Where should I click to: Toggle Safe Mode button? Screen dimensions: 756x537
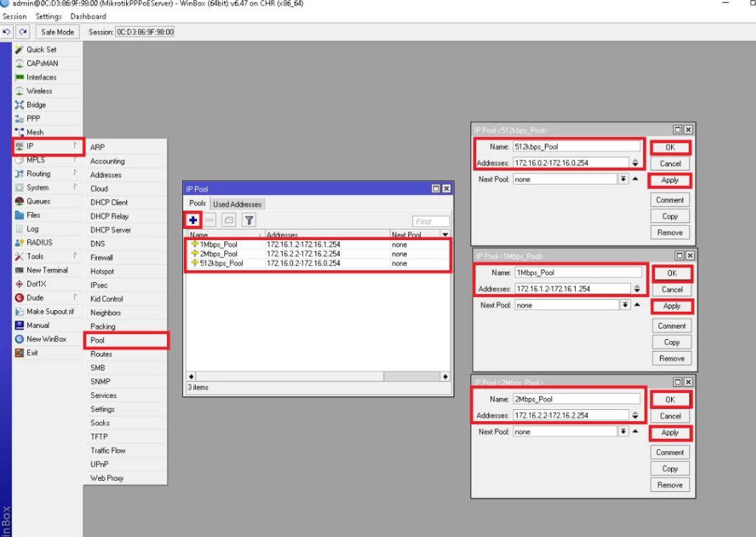tap(58, 32)
